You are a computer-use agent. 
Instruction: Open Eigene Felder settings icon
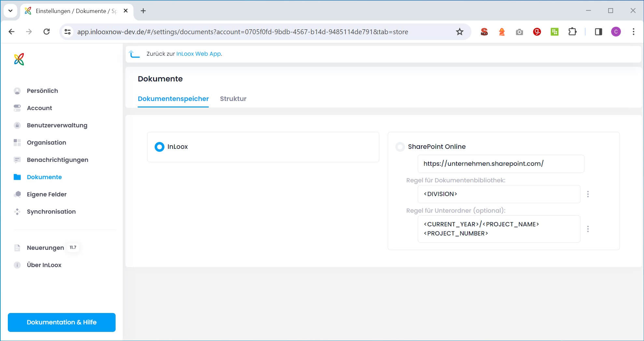[17, 194]
